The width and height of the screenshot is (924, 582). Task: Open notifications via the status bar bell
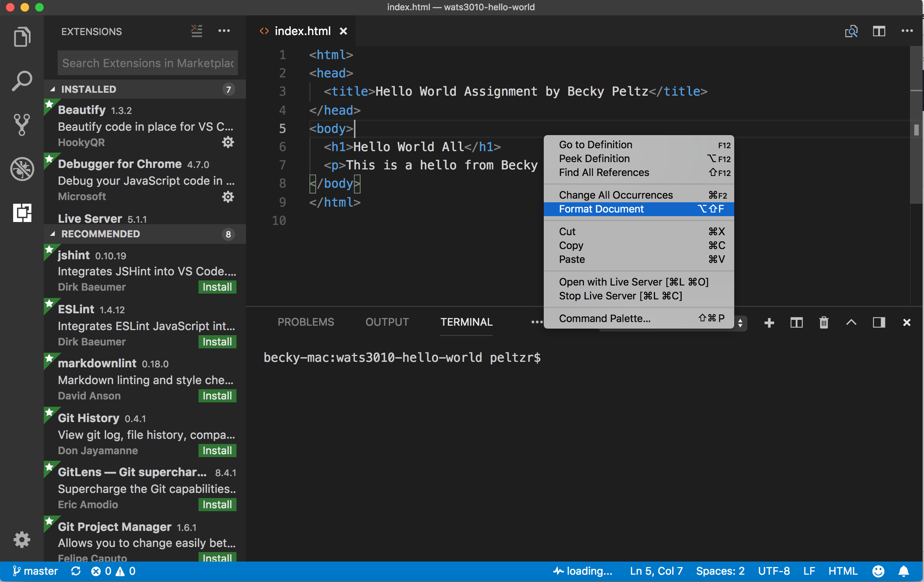[x=904, y=571]
